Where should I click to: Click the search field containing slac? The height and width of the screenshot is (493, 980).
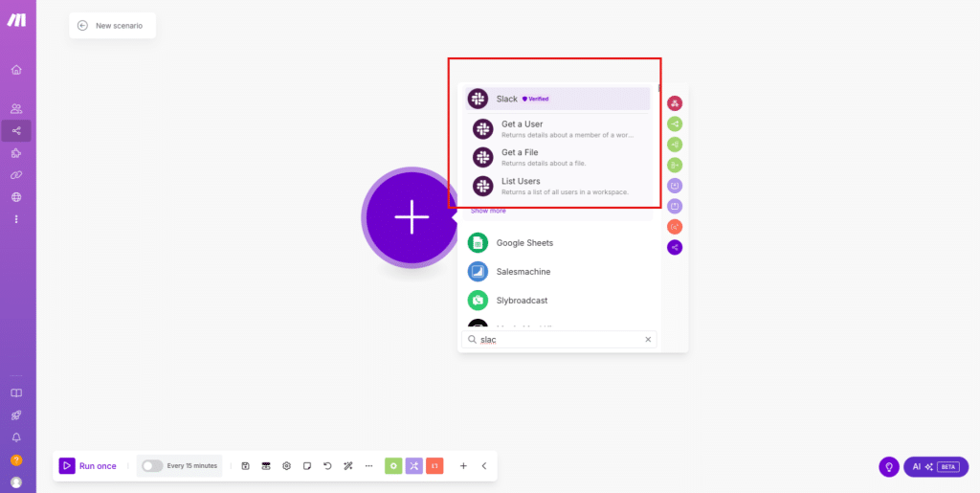(x=559, y=339)
